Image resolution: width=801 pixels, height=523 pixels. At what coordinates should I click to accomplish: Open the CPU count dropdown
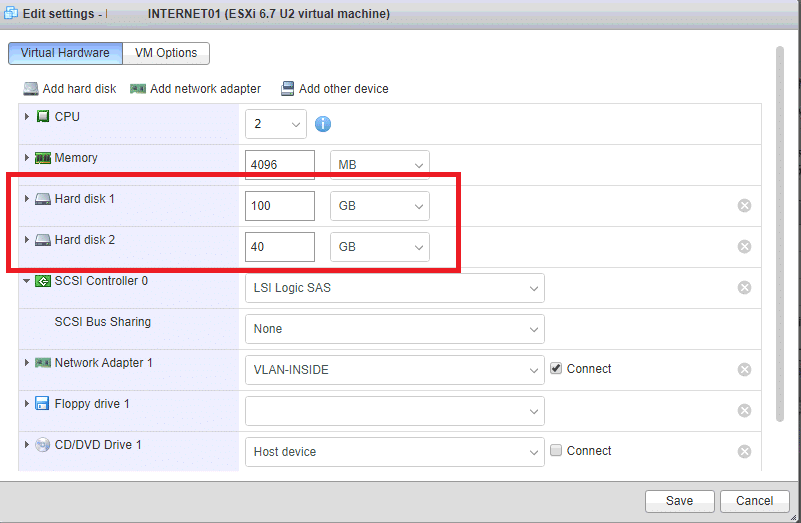click(x=276, y=124)
